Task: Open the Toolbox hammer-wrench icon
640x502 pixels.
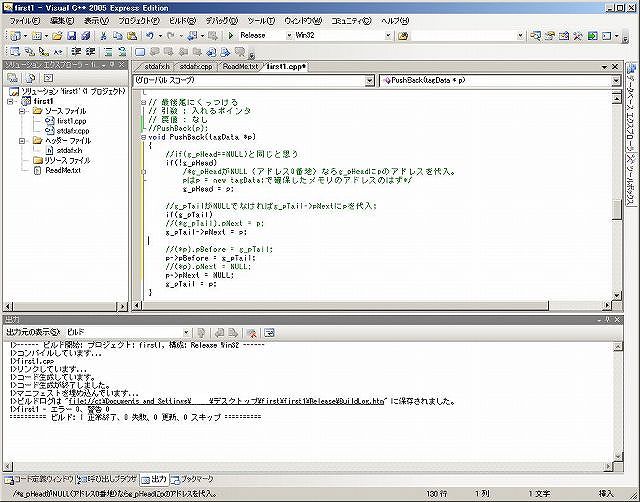Action: 578,36
